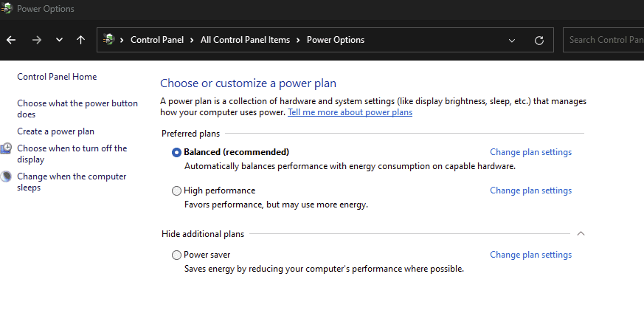Click Control Panel in the breadcrumb path
The height and width of the screenshot is (316, 644).
[x=157, y=40]
